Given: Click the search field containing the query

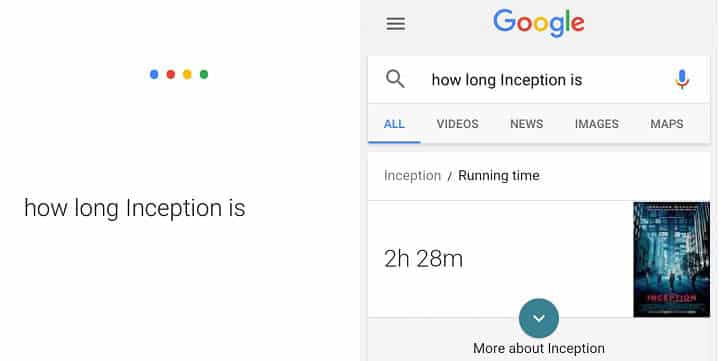Looking at the screenshot, I should (x=539, y=80).
